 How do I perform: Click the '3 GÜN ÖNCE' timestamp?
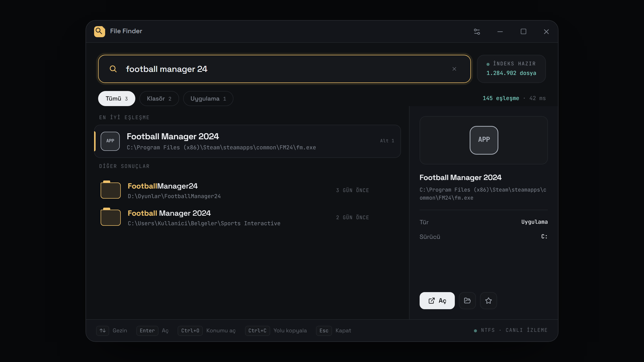click(353, 190)
